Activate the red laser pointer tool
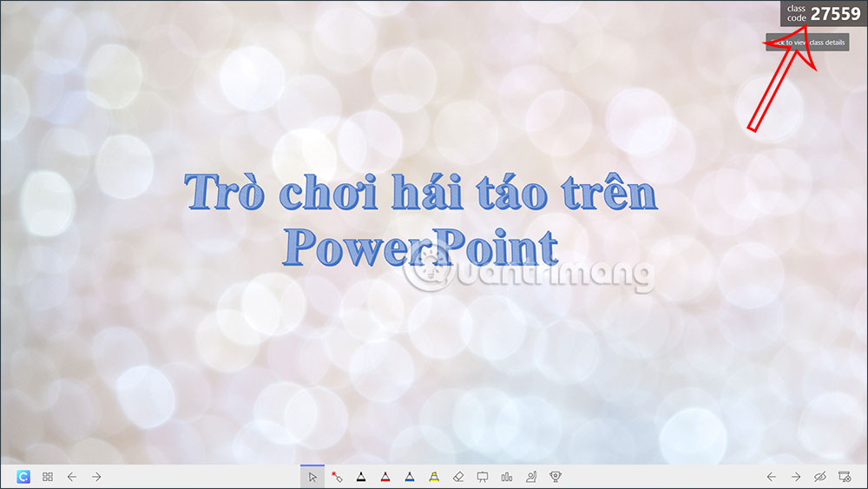This screenshot has height=489, width=868. pos(337,477)
